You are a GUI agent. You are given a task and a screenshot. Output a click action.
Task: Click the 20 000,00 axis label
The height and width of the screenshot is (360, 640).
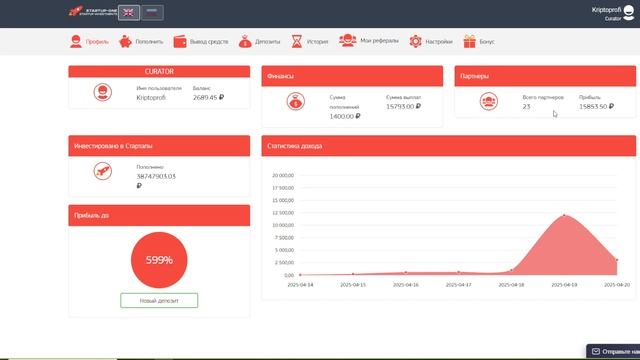point(283,176)
